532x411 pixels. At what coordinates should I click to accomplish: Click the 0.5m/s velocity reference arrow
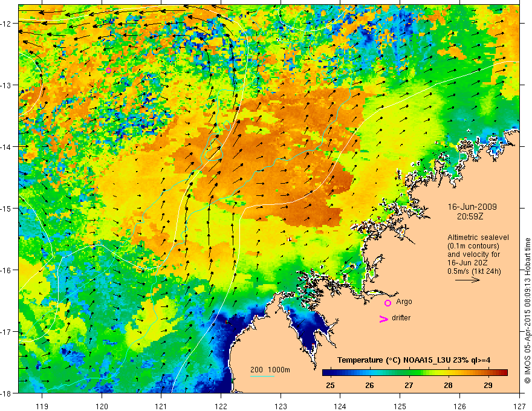click(467, 280)
